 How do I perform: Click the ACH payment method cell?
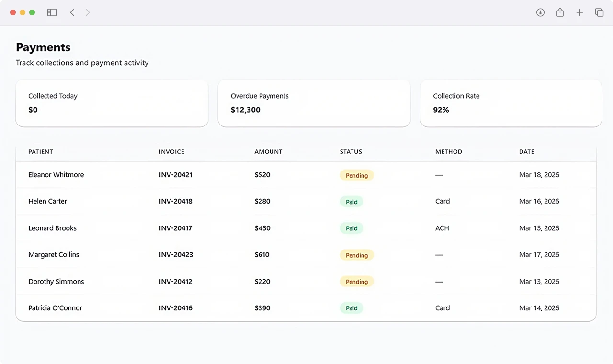point(442,228)
